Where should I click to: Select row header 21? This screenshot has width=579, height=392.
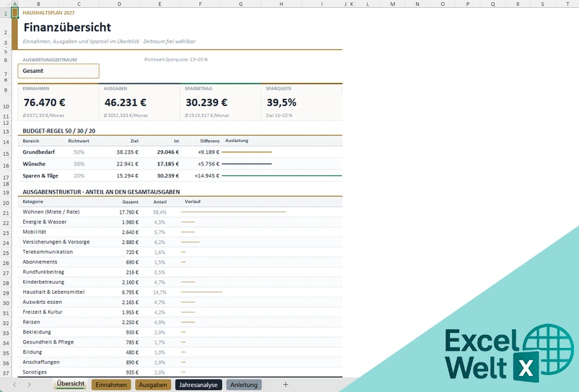6,213
